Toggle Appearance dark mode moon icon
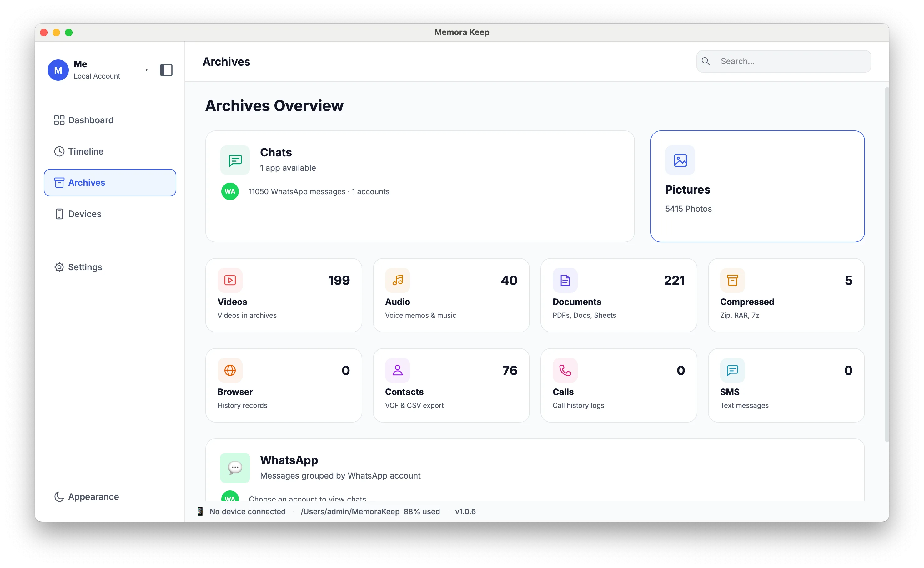Screen dimensions: 924x568 click(59, 496)
